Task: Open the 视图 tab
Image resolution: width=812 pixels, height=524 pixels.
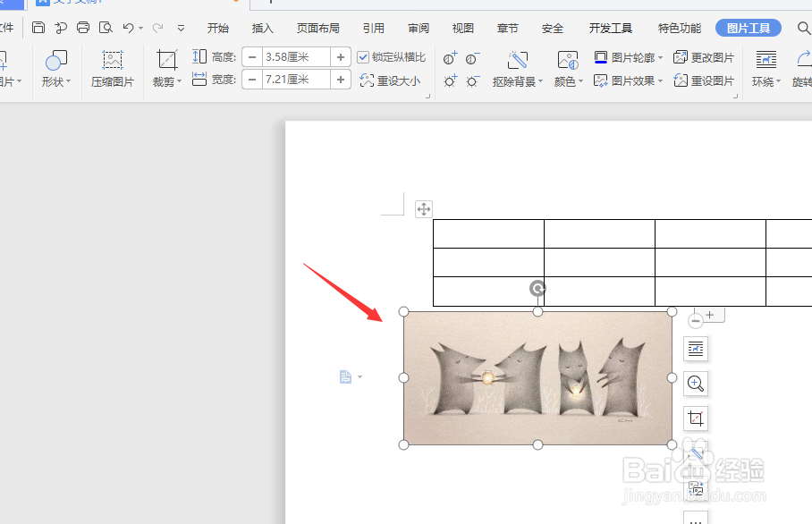Action: tap(463, 28)
